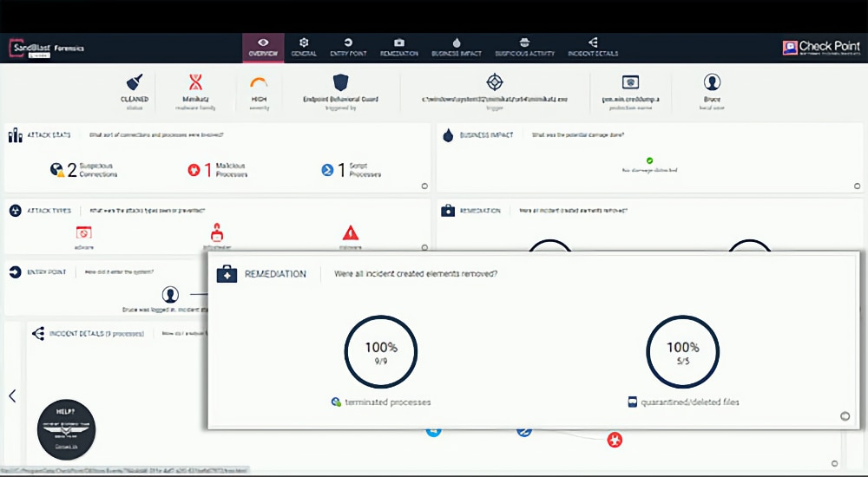
Task: Expand the Attack Types panel corner circle
Action: (424, 248)
